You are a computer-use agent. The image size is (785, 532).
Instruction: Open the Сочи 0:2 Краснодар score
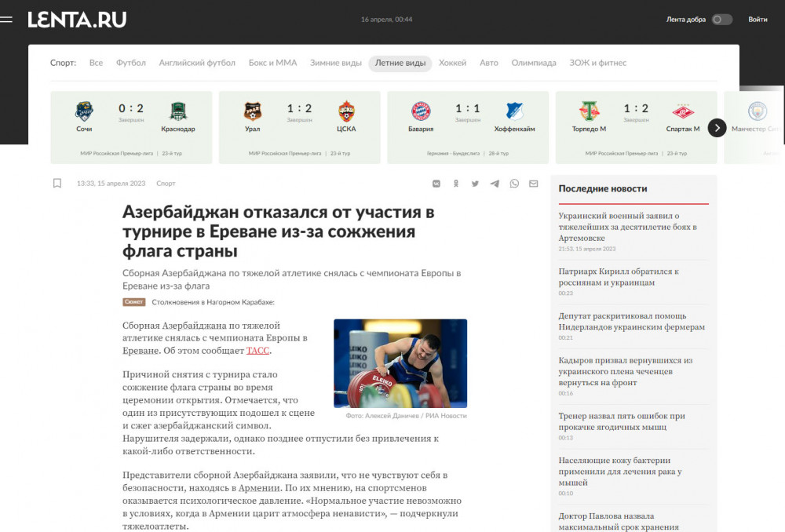pyautogui.click(x=131, y=108)
